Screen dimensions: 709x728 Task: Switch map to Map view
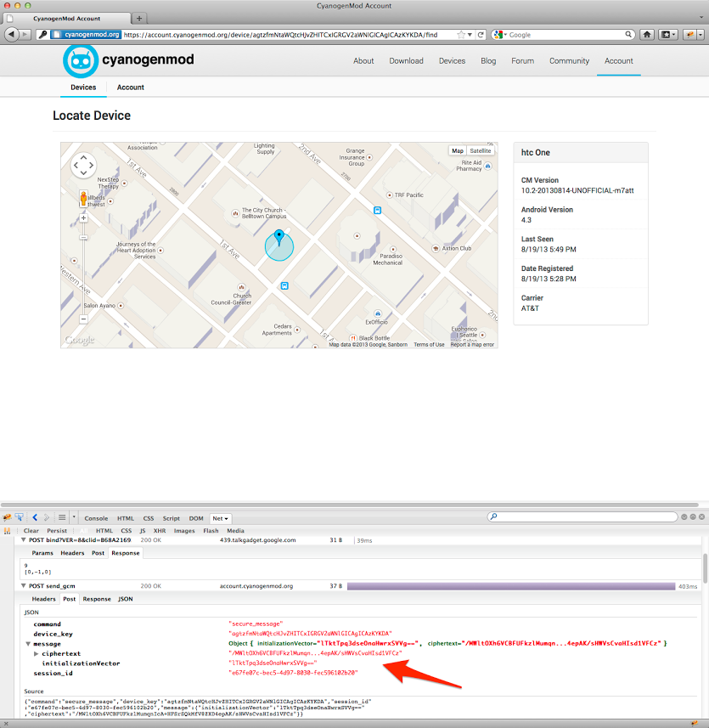458,151
